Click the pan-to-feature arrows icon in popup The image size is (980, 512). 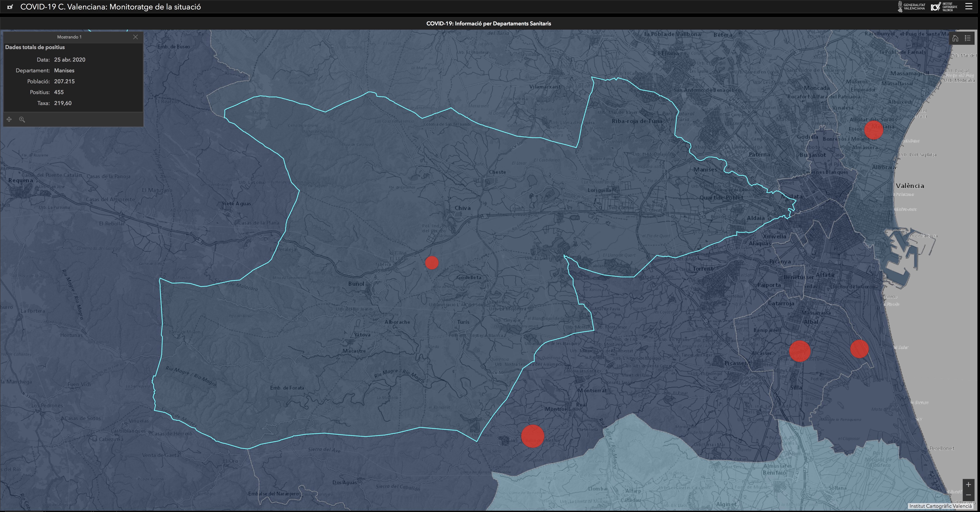pyautogui.click(x=9, y=119)
